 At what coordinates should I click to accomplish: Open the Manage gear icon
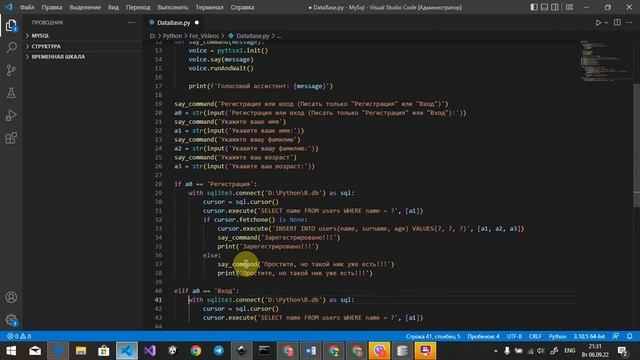(11, 320)
